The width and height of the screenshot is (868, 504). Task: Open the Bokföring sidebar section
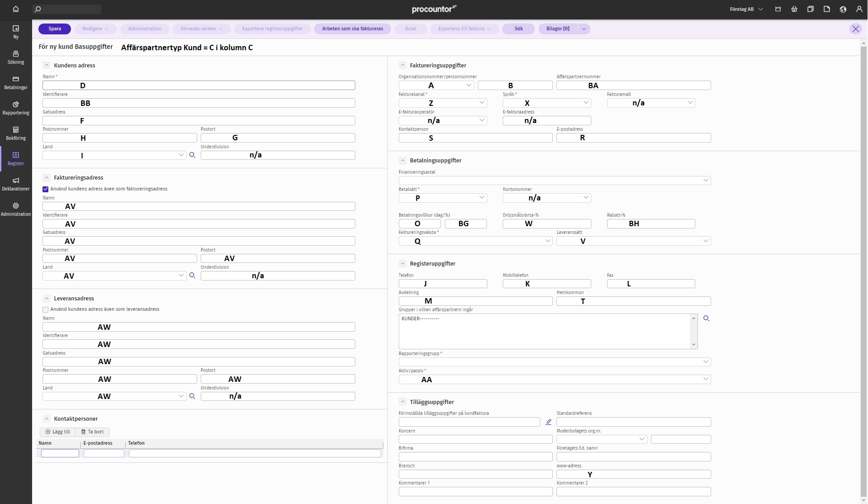[x=16, y=133]
